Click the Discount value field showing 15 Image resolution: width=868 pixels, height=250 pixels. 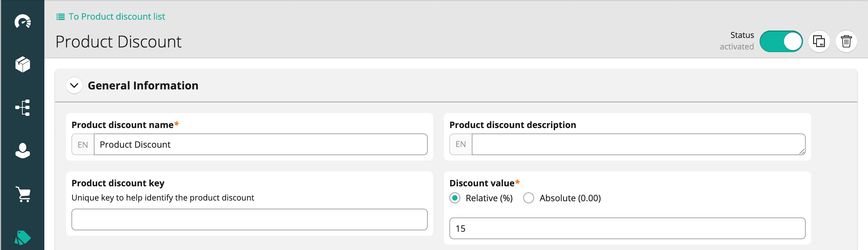coord(627,228)
